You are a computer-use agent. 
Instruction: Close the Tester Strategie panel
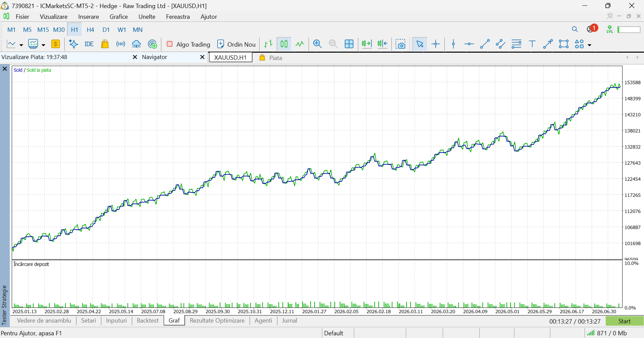pyautogui.click(x=5, y=69)
